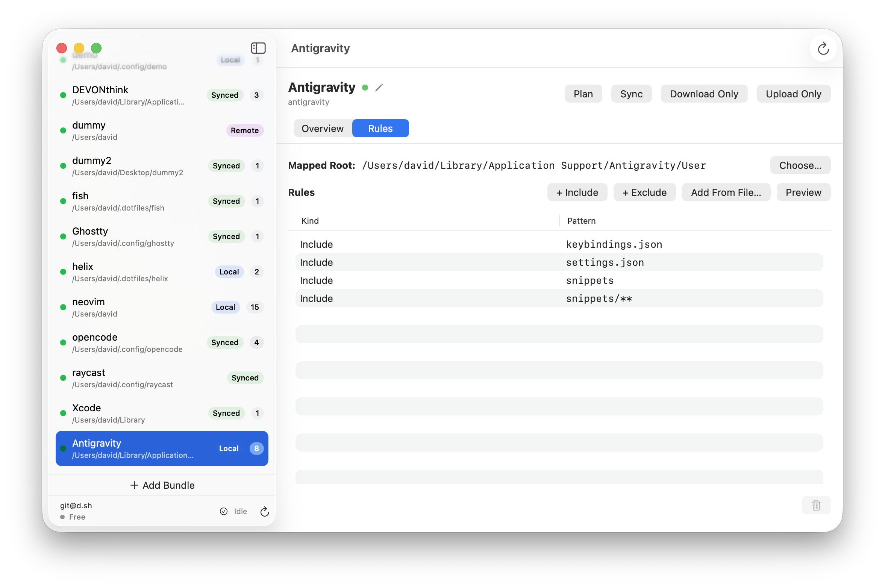Add a new + Exclude rule
Image resolution: width=885 pixels, height=588 pixels.
point(644,192)
